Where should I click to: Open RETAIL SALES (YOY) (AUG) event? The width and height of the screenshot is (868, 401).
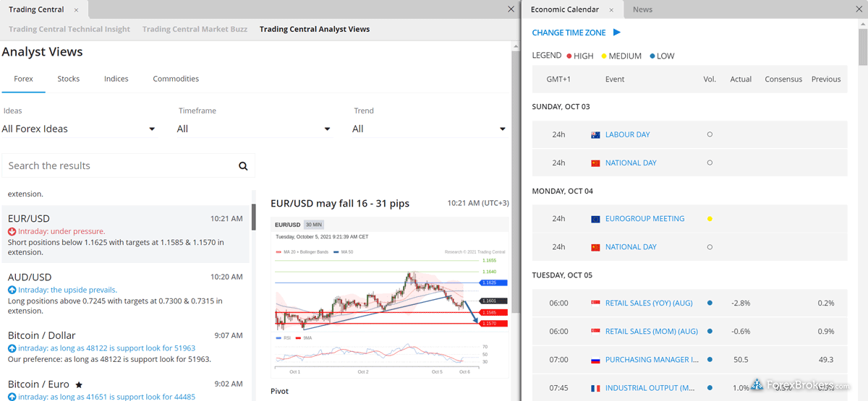tap(649, 303)
